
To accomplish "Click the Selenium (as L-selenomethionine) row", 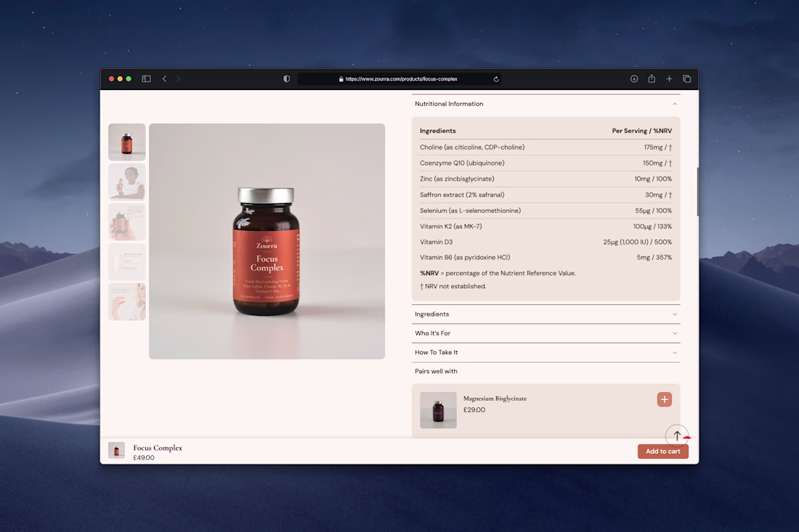I will (x=545, y=210).
